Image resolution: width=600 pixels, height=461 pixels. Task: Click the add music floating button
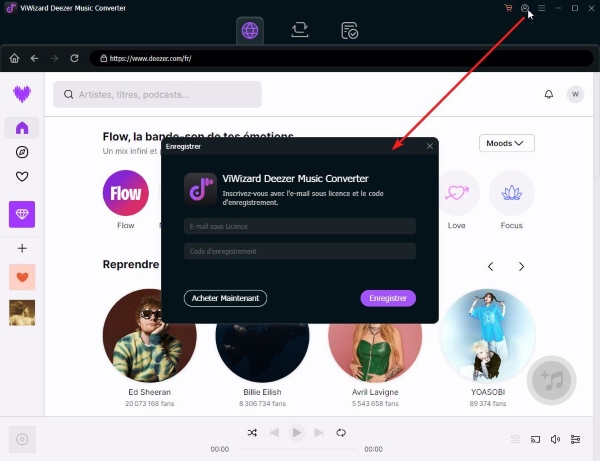point(551,380)
